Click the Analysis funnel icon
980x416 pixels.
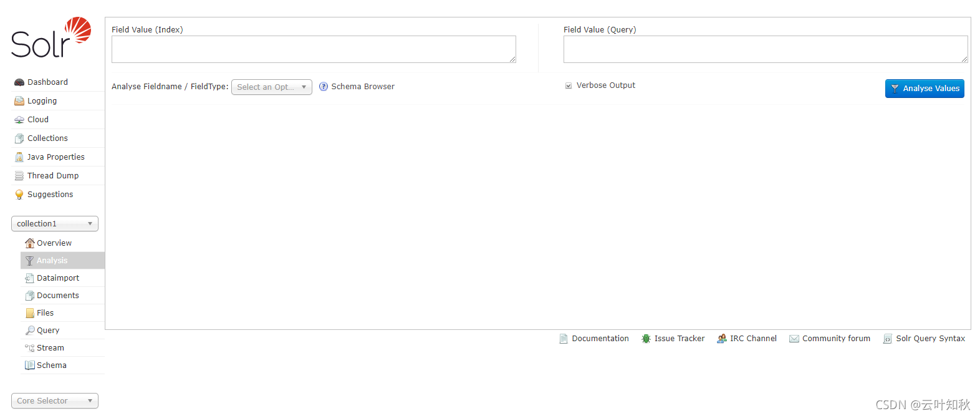[29, 261]
